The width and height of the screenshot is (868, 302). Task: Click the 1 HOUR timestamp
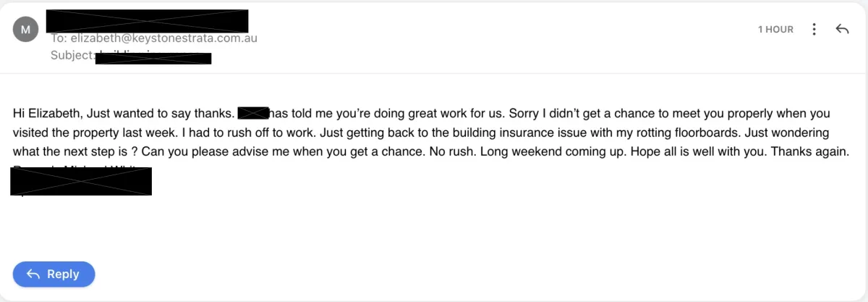[x=775, y=30]
